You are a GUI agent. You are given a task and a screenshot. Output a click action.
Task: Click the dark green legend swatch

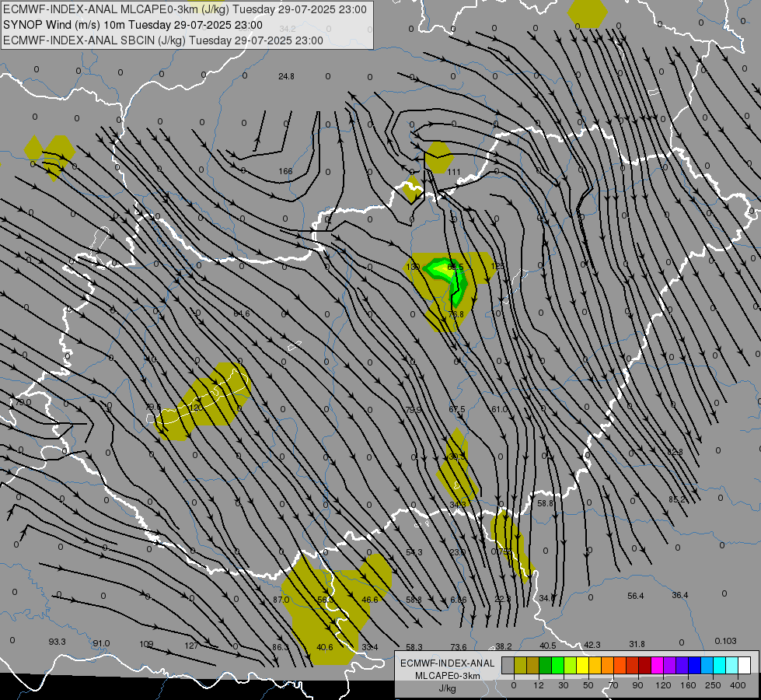coord(545,665)
